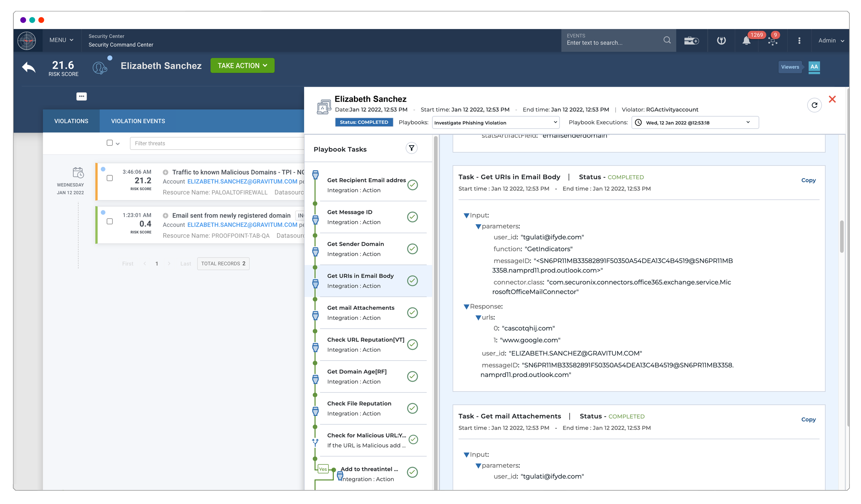
Task: Copy the Get URIs in Email Body task
Action: point(808,180)
